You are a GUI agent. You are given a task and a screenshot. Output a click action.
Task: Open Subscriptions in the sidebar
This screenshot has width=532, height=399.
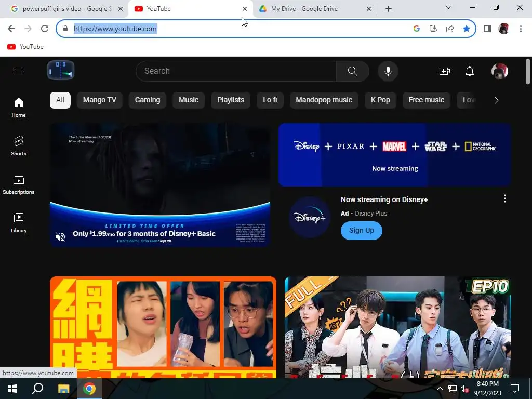pos(19,184)
